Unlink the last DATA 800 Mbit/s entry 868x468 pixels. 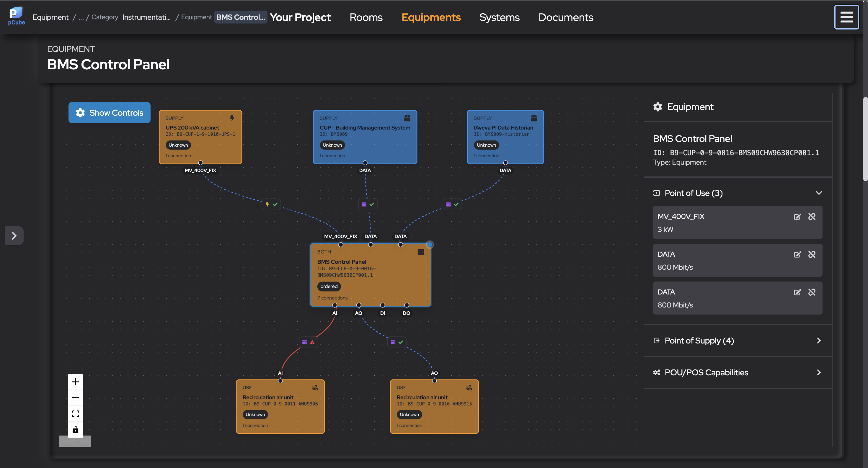coord(812,292)
